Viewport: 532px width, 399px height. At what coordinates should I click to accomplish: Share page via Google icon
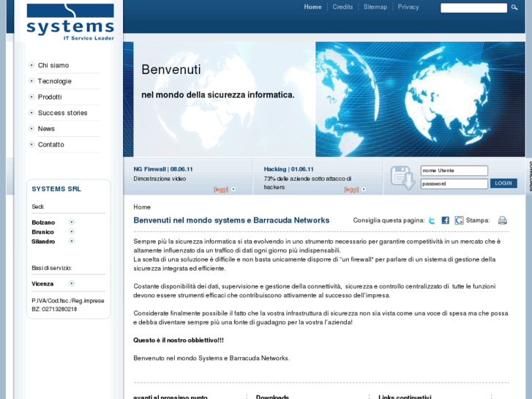click(459, 220)
